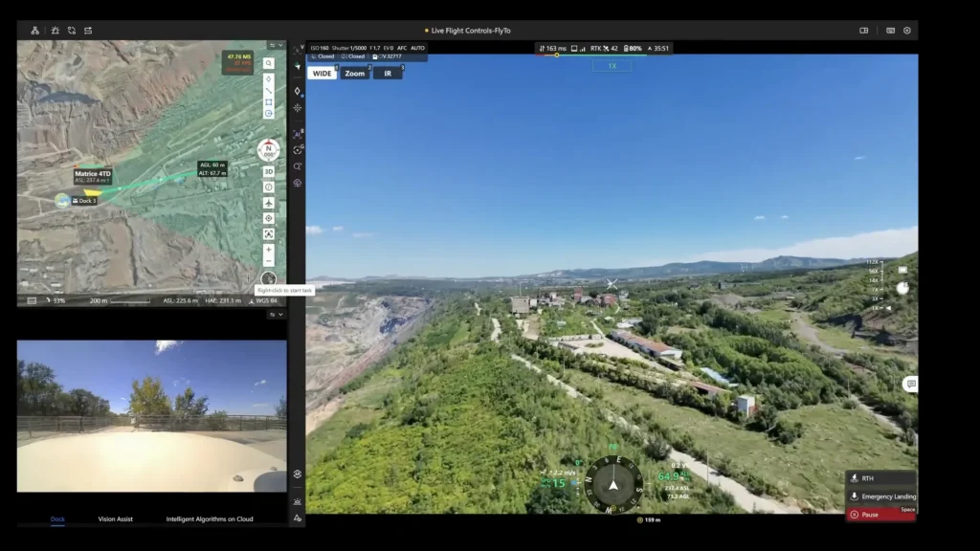Viewport: 980px width, 551px height.
Task: Open Intelligent Algorithms on Cloud tab
Action: click(x=210, y=519)
